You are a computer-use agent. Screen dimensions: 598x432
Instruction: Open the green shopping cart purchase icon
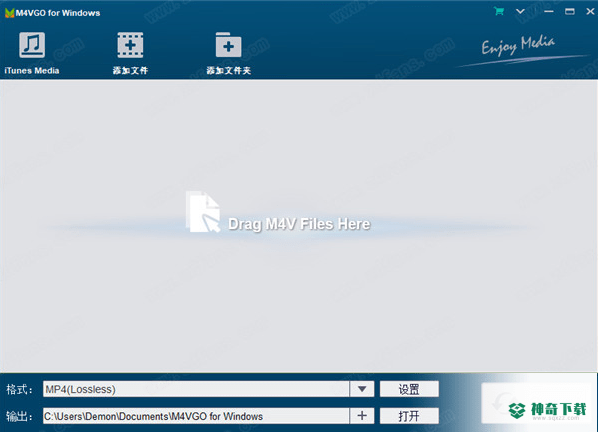pos(498,11)
